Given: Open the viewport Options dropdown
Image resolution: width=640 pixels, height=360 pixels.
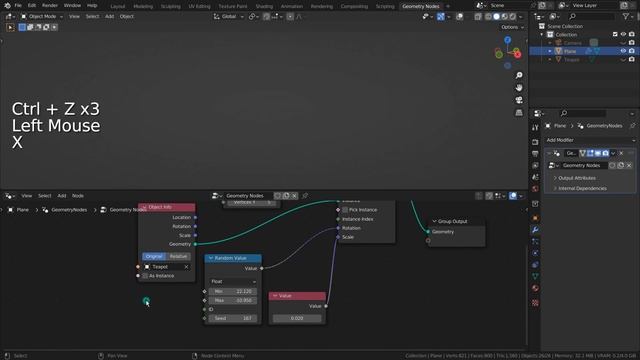Looking at the screenshot, I should point(512,27).
